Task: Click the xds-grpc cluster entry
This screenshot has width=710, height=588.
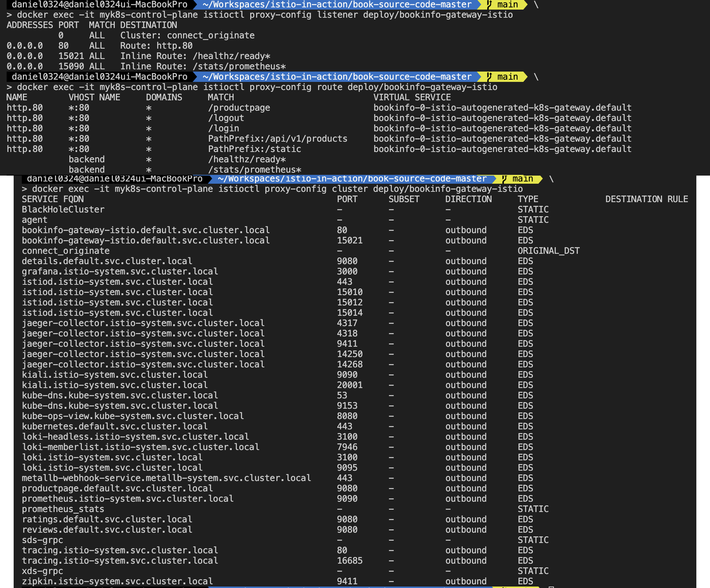Action: [x=42, y=571]
